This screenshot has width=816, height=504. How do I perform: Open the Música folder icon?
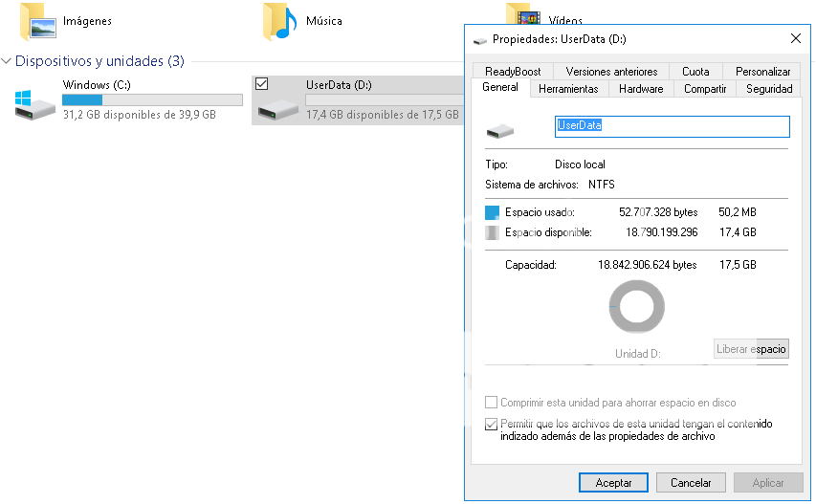279,20
